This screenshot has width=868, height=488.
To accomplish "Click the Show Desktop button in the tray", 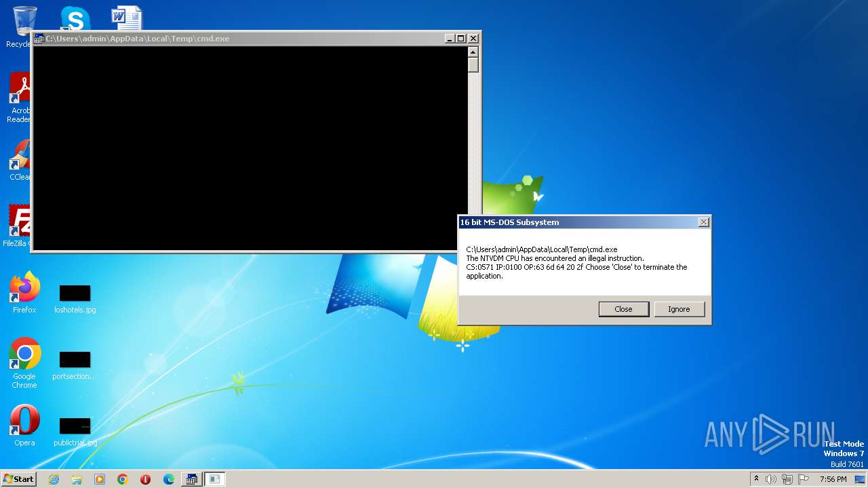I will click(x=860, y=479).
